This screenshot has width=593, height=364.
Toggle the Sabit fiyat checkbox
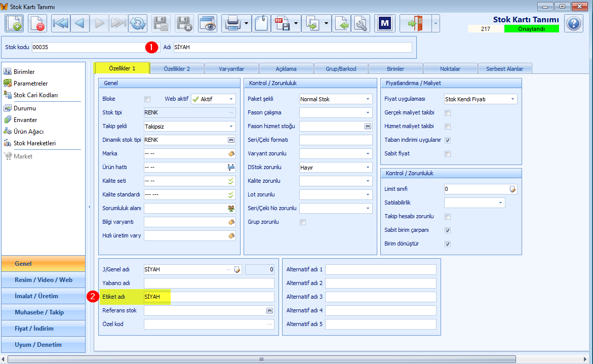[448, 154]
